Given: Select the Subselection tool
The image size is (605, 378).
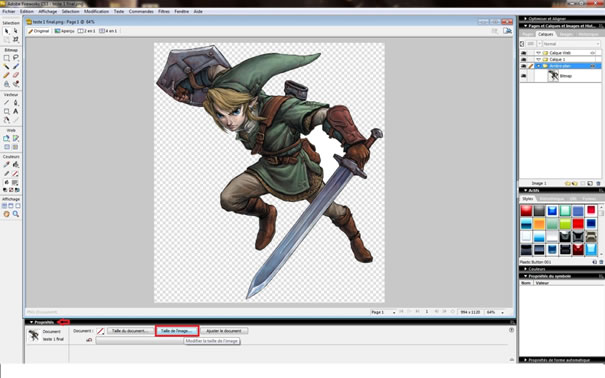Looking at the screenshot, I should pos(15,31).
